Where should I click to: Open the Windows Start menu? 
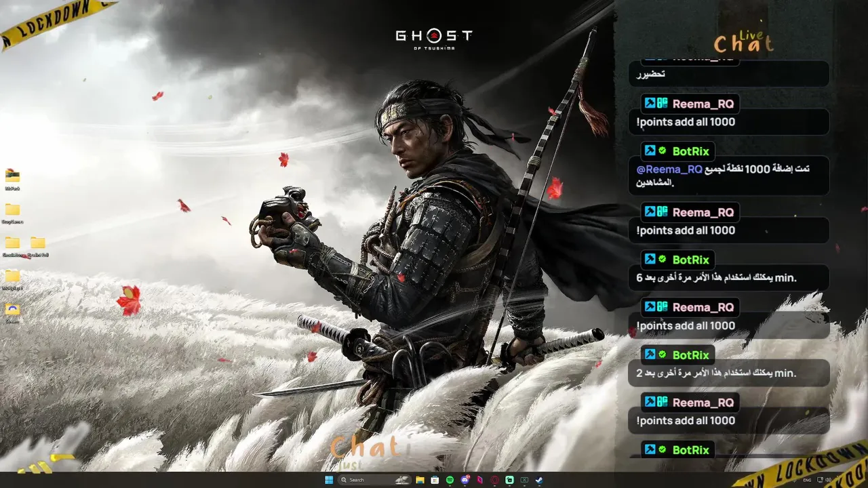tap(329, 480)
